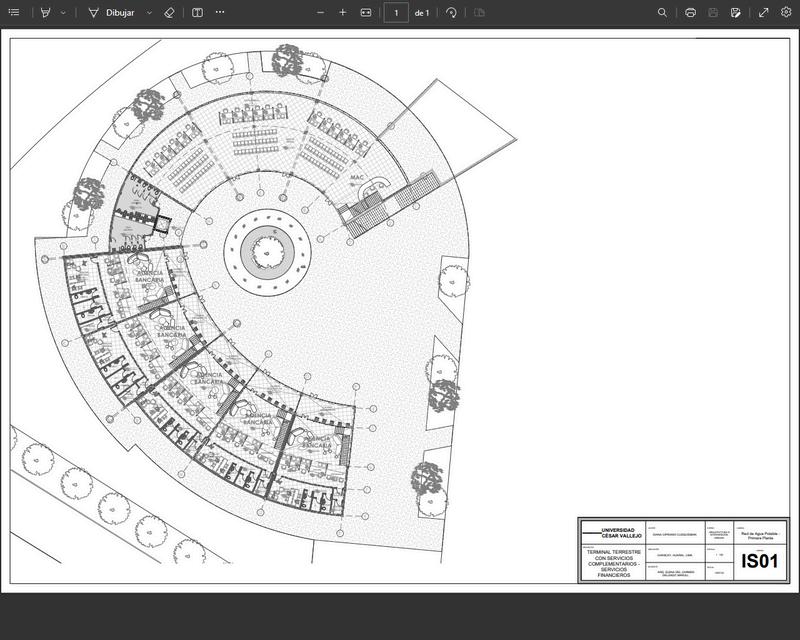Open PDF settings gear
800x640 pixels.
point(786,12)
